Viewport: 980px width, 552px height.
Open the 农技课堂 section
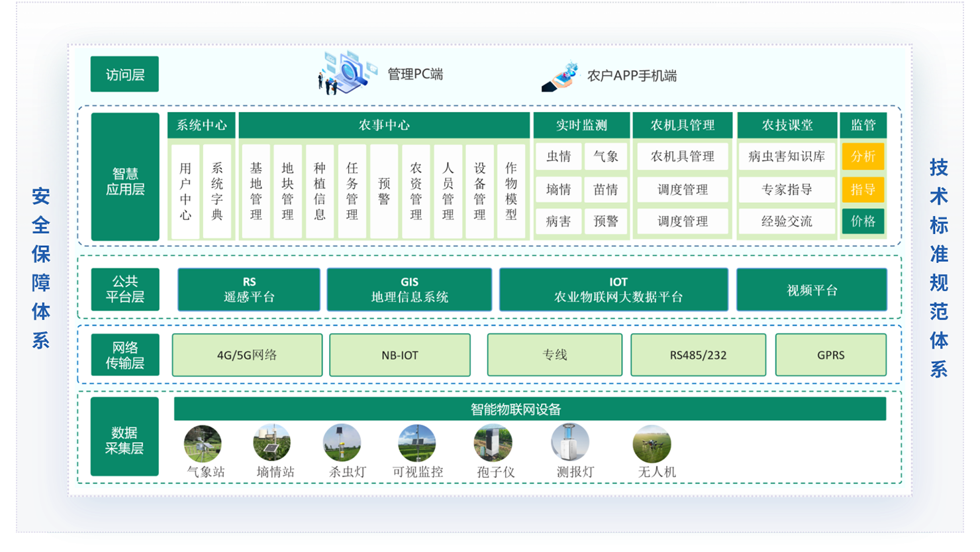point(787,125)
